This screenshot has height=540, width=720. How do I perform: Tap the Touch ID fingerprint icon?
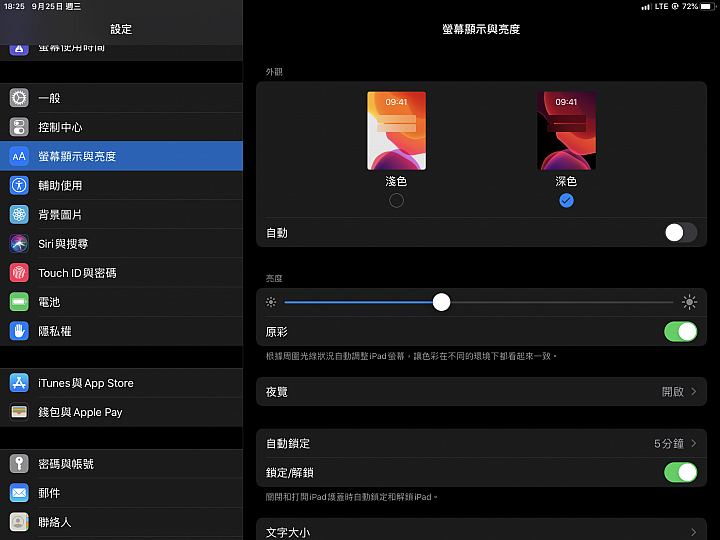click(19, 273)
